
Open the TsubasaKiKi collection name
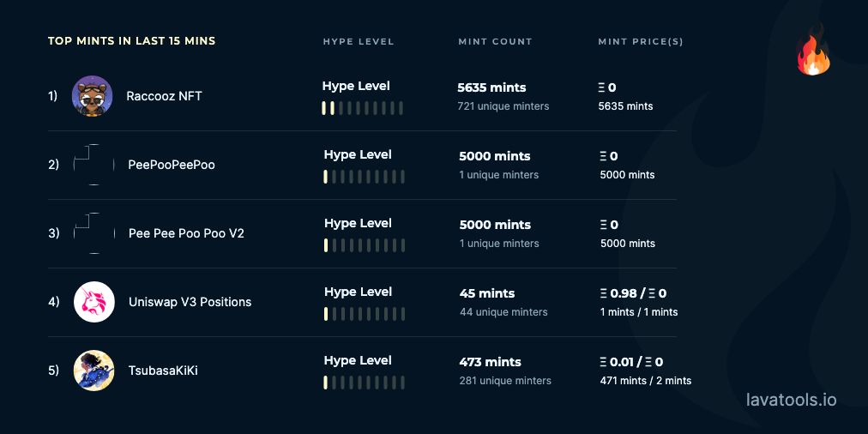[163, 371]
